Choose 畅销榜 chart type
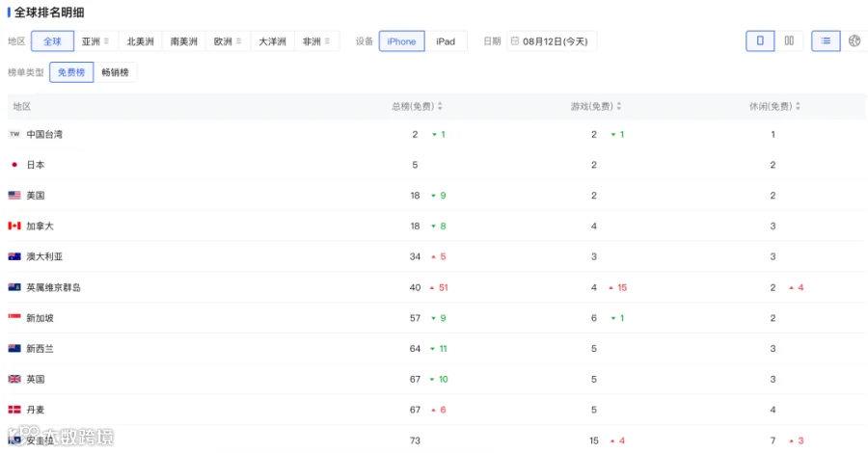 115,72
